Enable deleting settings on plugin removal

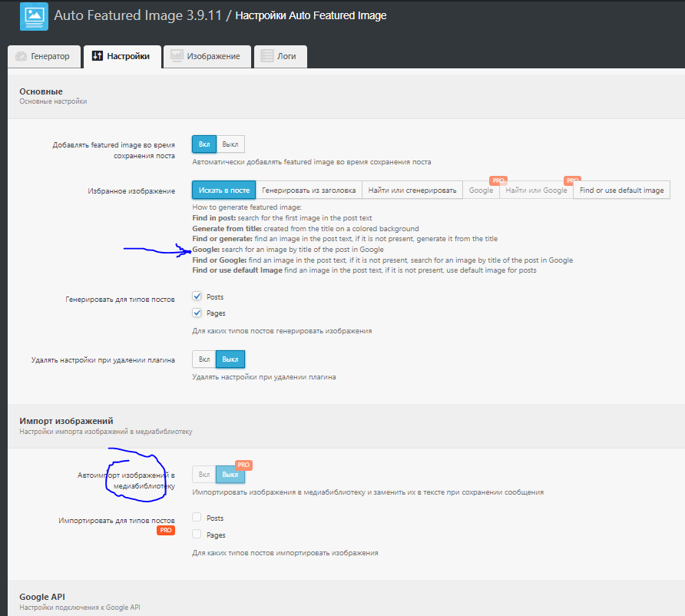(204, 359)
